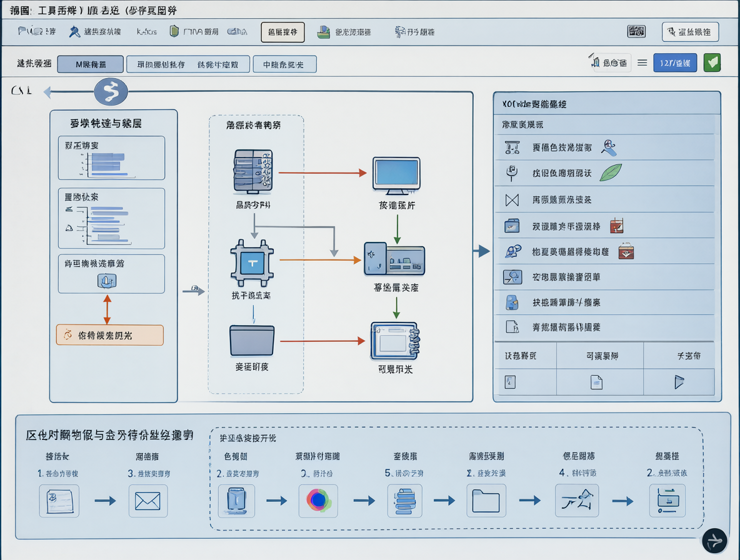The image size is (740, 560).
Task: Click the small square document icon under first column
Action: pos(510,382)
